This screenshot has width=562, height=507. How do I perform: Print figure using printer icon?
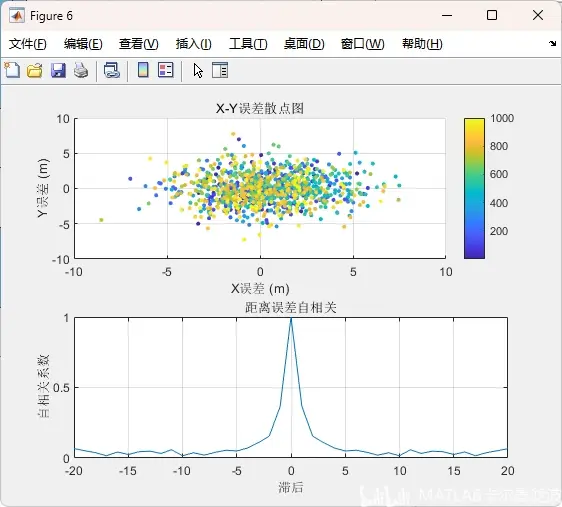coord(81,70)
